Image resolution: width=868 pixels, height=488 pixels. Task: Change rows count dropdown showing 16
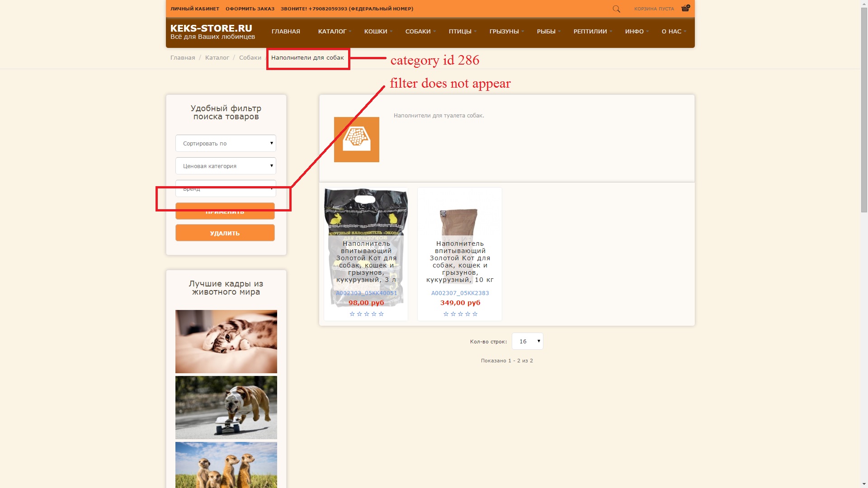[527, 341]
